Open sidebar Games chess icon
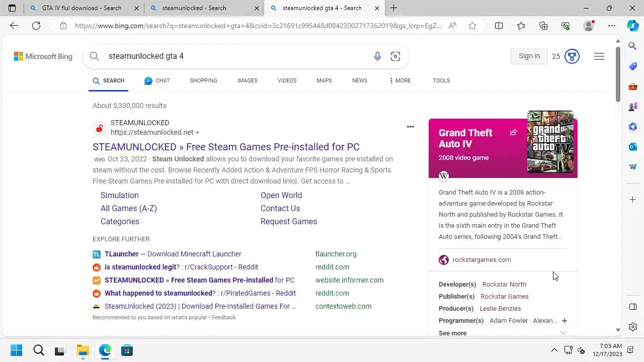This screenshot has width=644, height=362. tap(633, 107)
